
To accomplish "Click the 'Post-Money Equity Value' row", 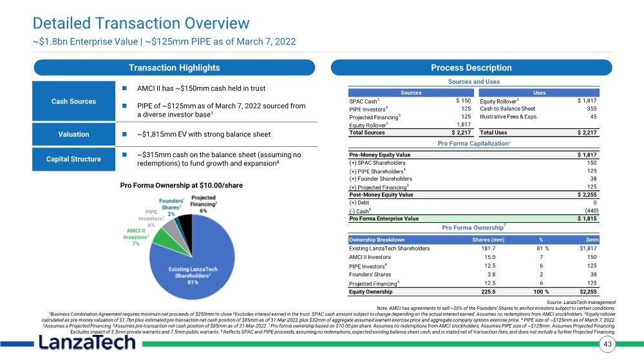I will [x=473, y=195].
